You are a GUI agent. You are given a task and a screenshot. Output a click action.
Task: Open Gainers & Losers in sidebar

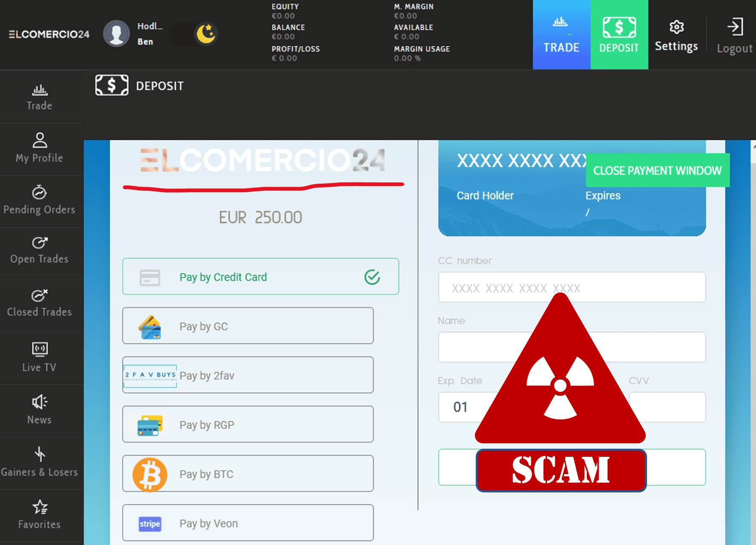pyautogui.click(x=39, y=463)
